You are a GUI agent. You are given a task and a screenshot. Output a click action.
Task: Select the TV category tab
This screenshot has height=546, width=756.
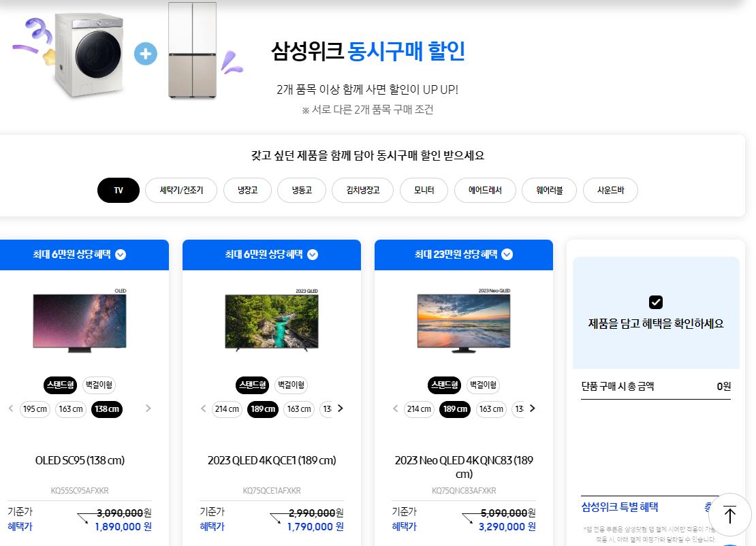[x=118, y=191]
